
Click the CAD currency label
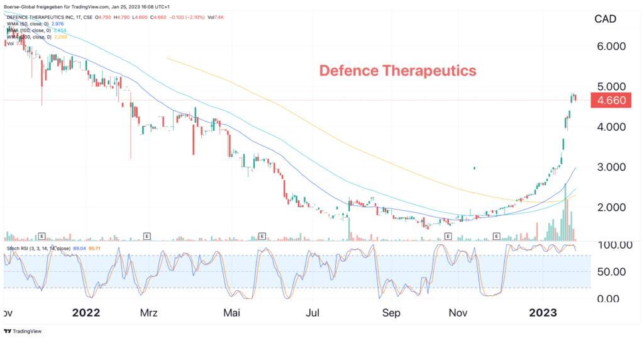coord(606,19)
